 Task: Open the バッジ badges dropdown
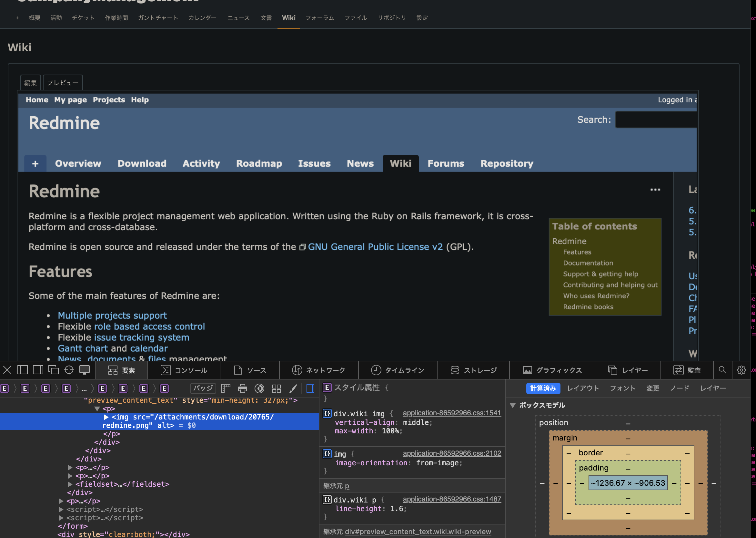point(203,388)
